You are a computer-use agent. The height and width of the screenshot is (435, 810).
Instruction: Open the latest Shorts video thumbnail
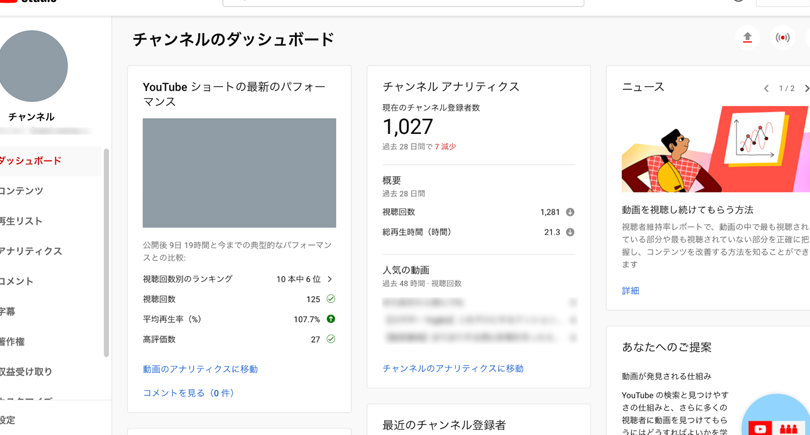pos(239,173)
